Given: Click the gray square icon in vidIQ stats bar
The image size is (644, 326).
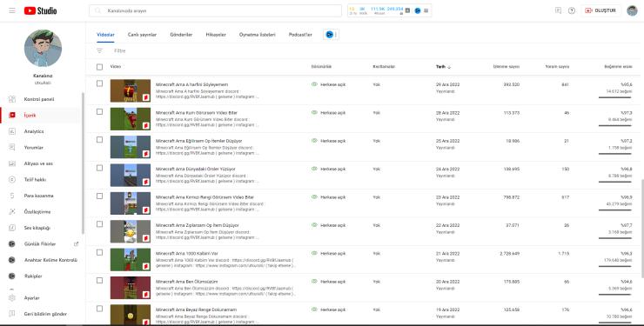Looking at the screenshot, I should (x=407, y=10).
